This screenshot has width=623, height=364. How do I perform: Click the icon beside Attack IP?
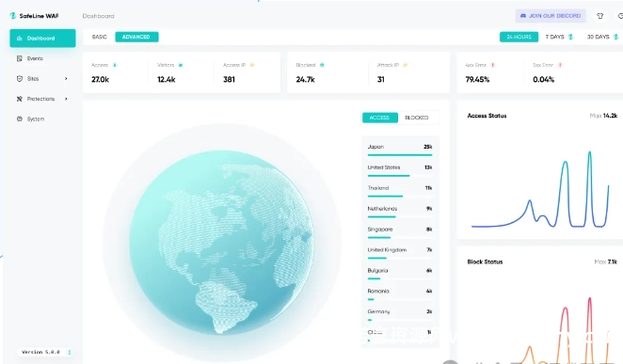(x=406, y=65)
